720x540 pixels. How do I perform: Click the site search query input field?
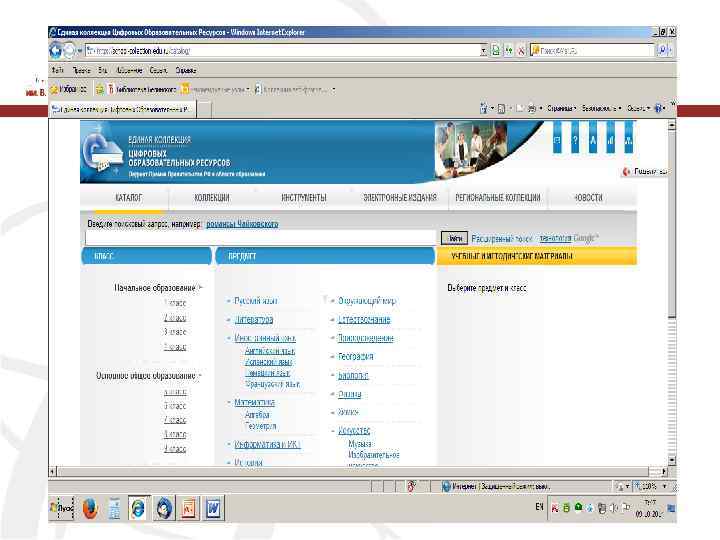260,238
